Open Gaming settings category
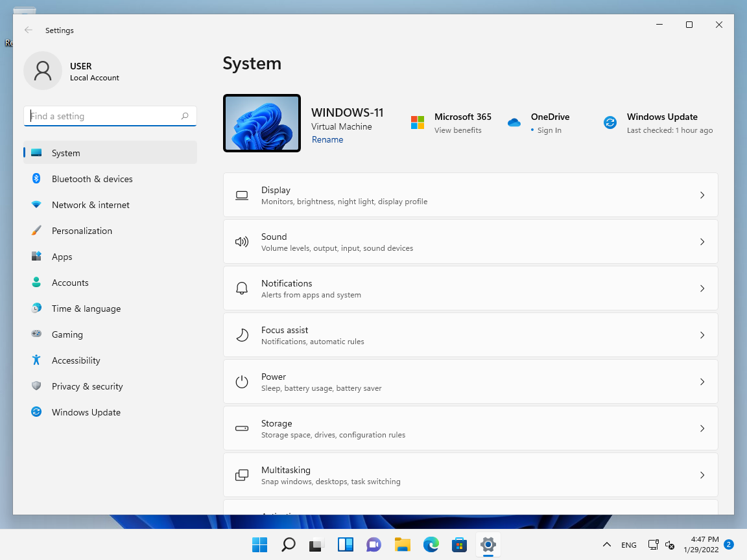The image size is (747, 560). [110, 334]
